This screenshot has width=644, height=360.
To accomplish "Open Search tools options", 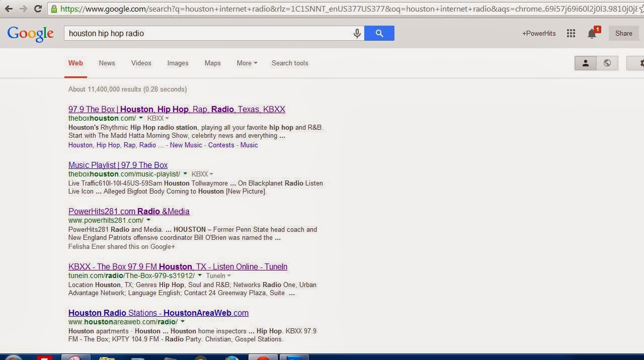I will 290,63.
